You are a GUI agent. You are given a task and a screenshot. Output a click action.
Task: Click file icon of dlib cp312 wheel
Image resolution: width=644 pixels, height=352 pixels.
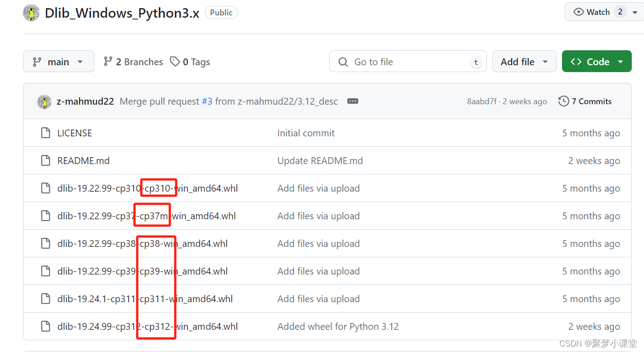click(45, 326)
